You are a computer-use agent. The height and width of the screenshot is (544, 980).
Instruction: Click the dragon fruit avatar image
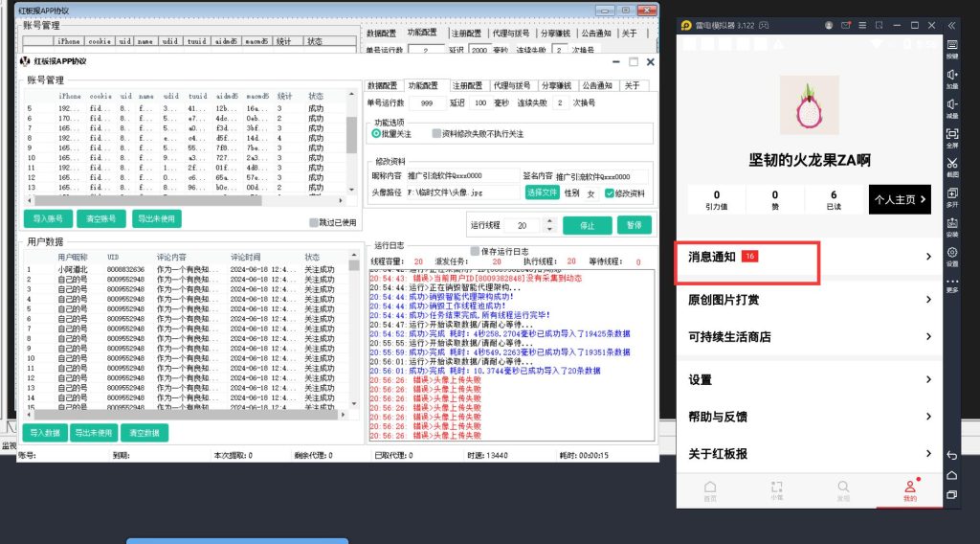point(809,105)
